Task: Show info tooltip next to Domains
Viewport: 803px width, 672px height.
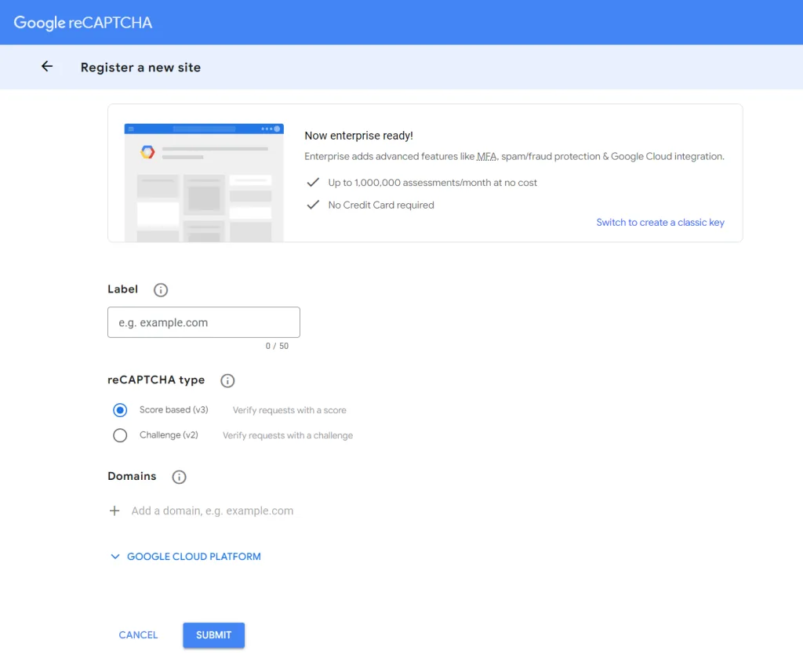Action: tap(179, 477)
